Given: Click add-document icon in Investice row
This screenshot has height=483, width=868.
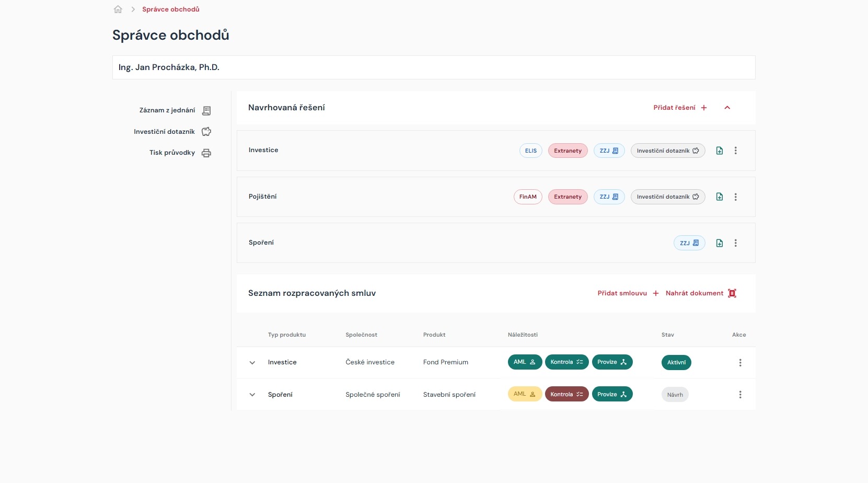Looking at the screenshot, I should (x=720, y=151).
